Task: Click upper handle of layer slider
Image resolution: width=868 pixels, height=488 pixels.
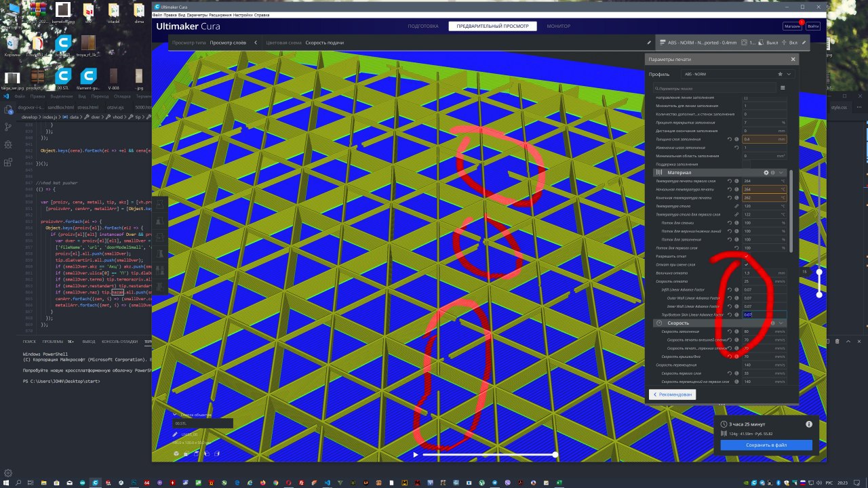Action: click(819, 272)
